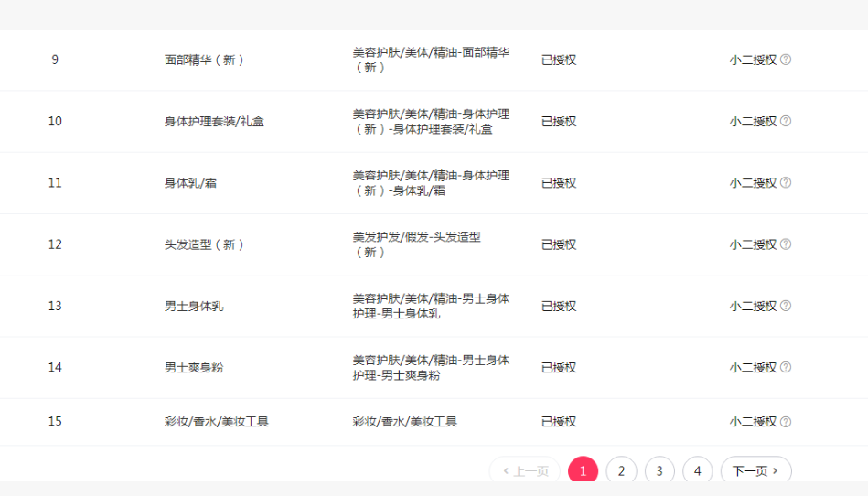Go to page 3 of results
The height and width of the screenshot is (496, 868).
[659, 471]
